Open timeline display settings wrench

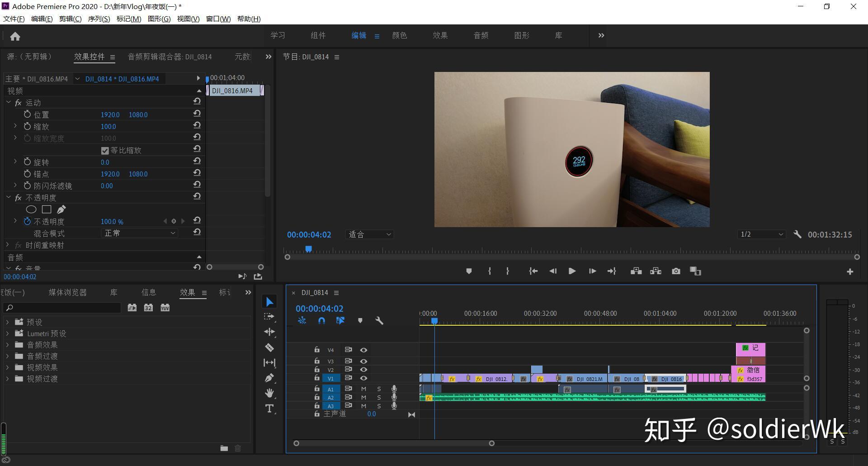(379, 320)
